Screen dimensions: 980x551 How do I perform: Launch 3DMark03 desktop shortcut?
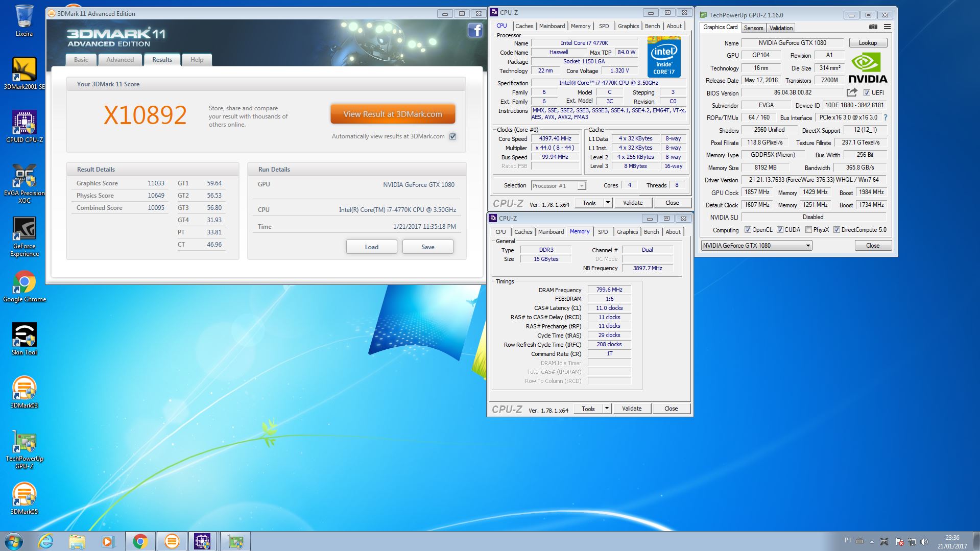coord(24,392)
